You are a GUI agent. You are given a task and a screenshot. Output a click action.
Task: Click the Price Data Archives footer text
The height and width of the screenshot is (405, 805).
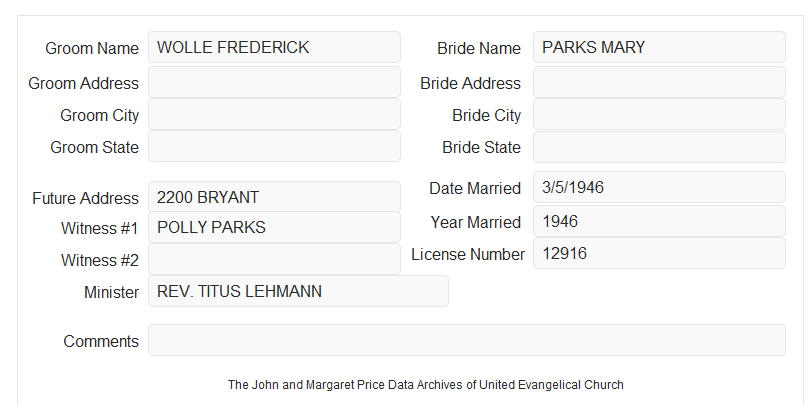(x=426, y=385)
